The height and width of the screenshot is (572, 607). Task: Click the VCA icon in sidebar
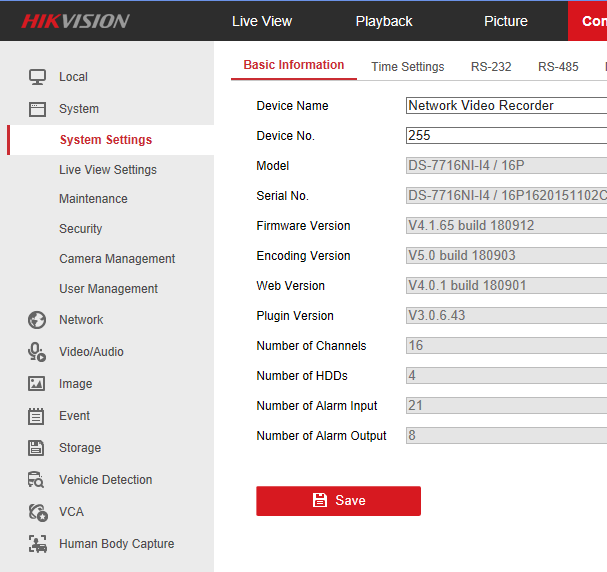click(37, 512)
